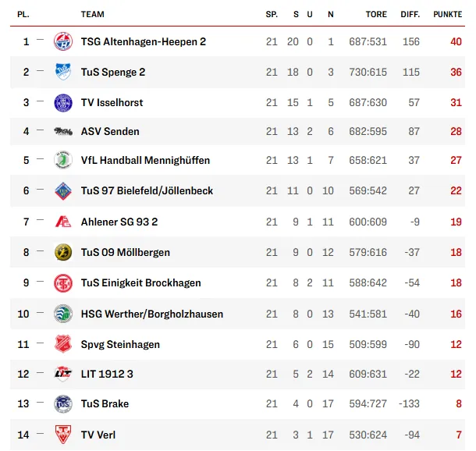The width and height of the screenshot is (476, 451).
Task: Click the LIT 1912 3 logo
Action: pos(62,374)
